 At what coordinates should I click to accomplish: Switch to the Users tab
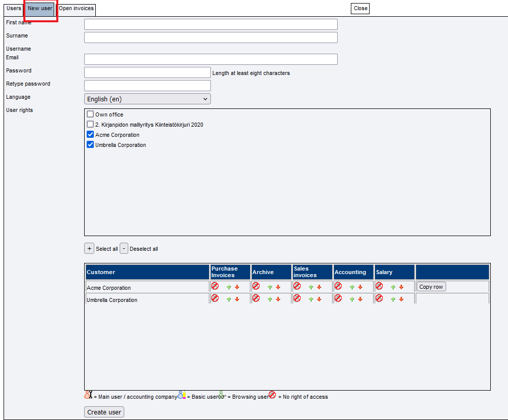[14, 9]
